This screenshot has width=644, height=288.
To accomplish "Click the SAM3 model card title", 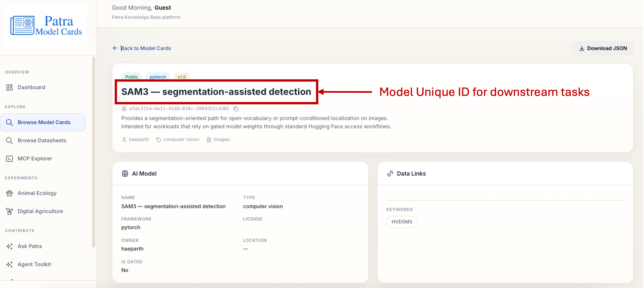I will pyautogui.click(x=216, y=92).
